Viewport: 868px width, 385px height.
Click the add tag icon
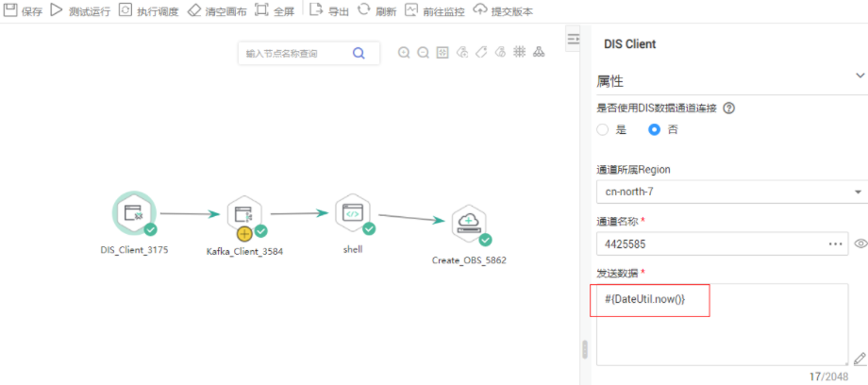tap(462, 53)
